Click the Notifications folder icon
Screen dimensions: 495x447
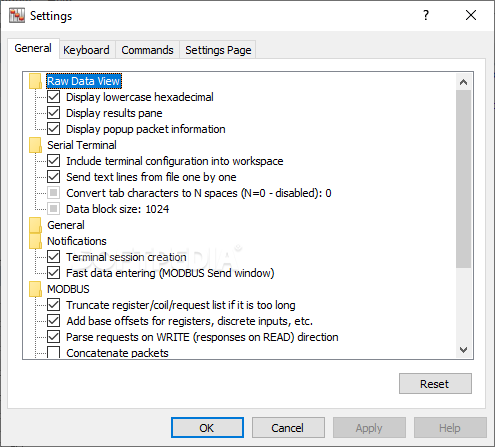[x=35, y=241]
